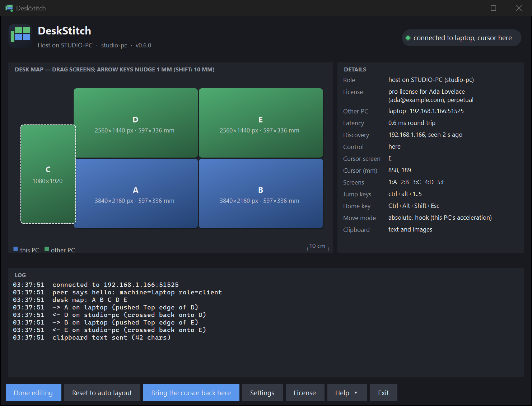Minimize the DeskStitch window
The image size is (532, 406).
468,8
